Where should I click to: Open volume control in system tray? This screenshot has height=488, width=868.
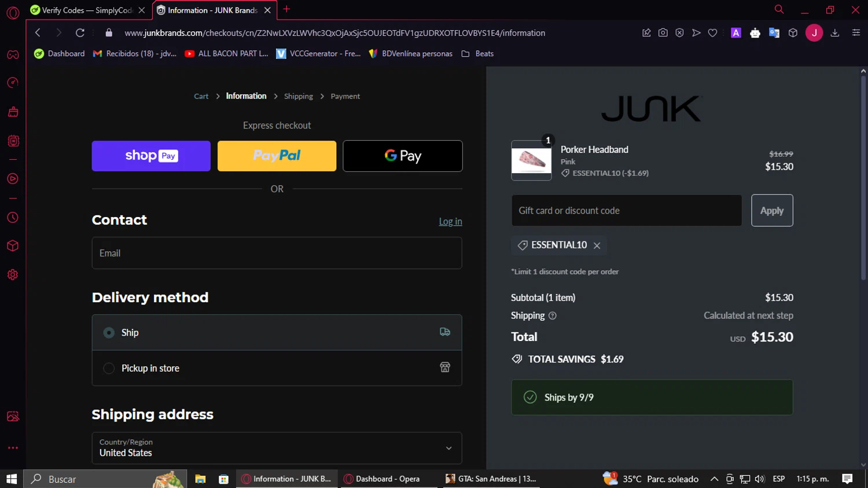click(760, 479)
